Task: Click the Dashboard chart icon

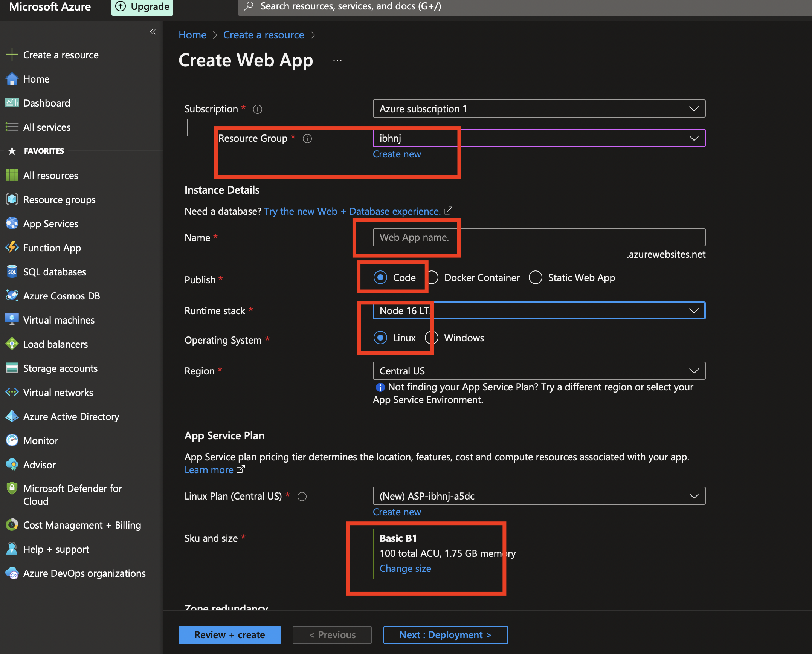Action: 12,103
